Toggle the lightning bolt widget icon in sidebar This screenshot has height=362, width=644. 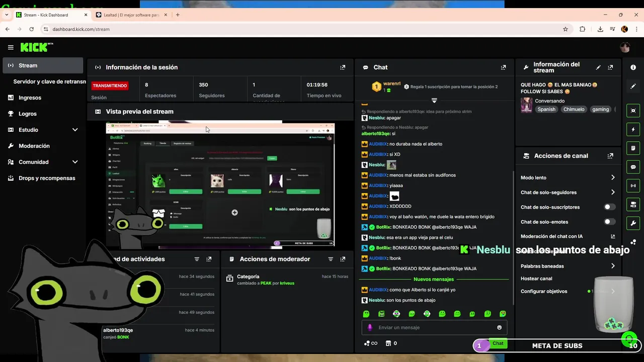(633, 129)
